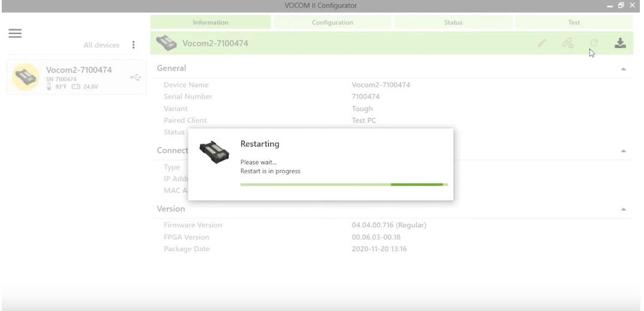Click the Restart is in progress message

(x=271, y=171)
